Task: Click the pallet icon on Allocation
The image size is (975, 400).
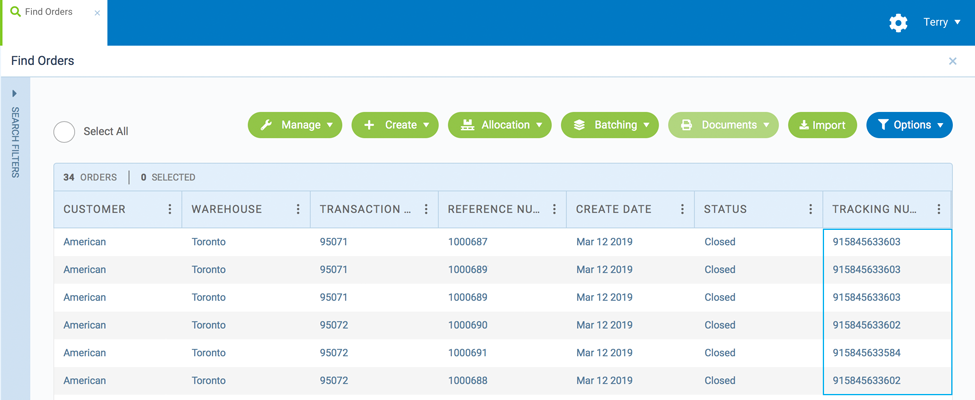Action: tap(467, 125)
